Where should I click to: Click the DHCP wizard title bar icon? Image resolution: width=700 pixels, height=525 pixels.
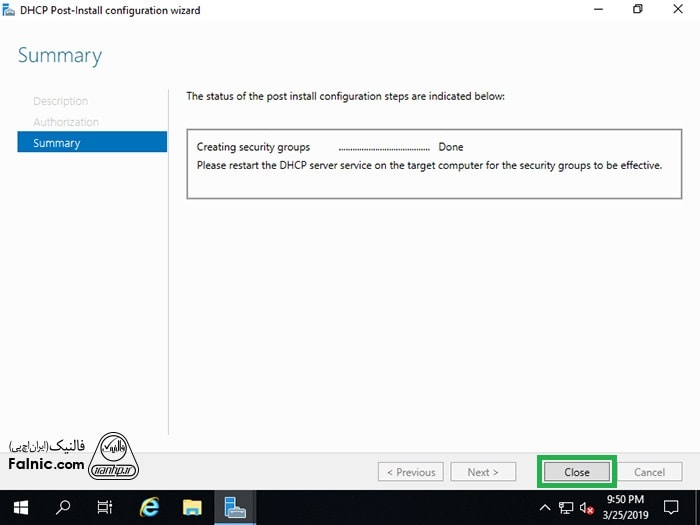pos(9,10)
